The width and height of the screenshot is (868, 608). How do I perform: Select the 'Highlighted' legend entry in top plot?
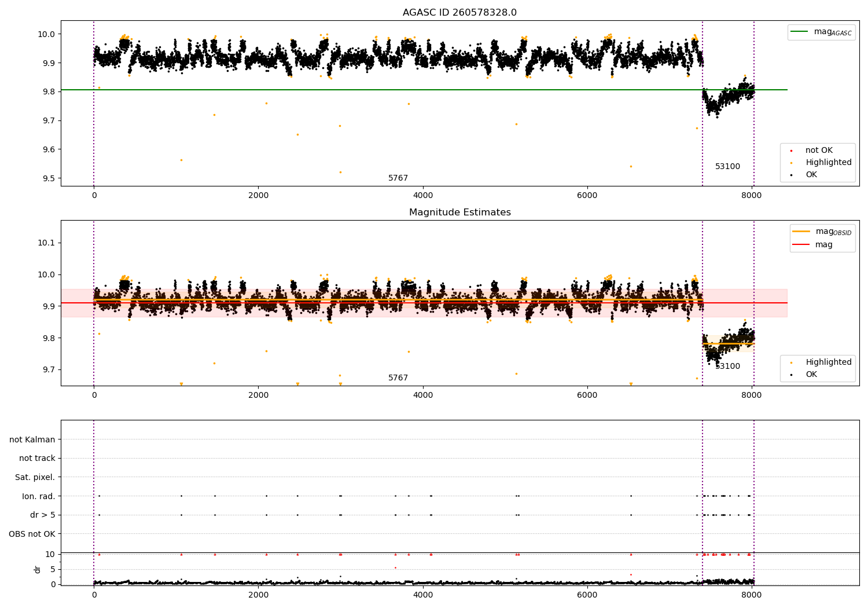[x=828, y=163]
